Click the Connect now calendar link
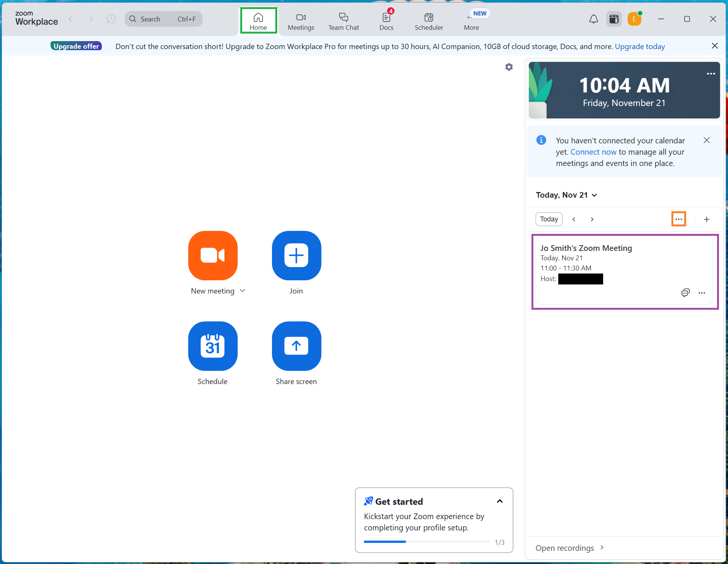 593,152
